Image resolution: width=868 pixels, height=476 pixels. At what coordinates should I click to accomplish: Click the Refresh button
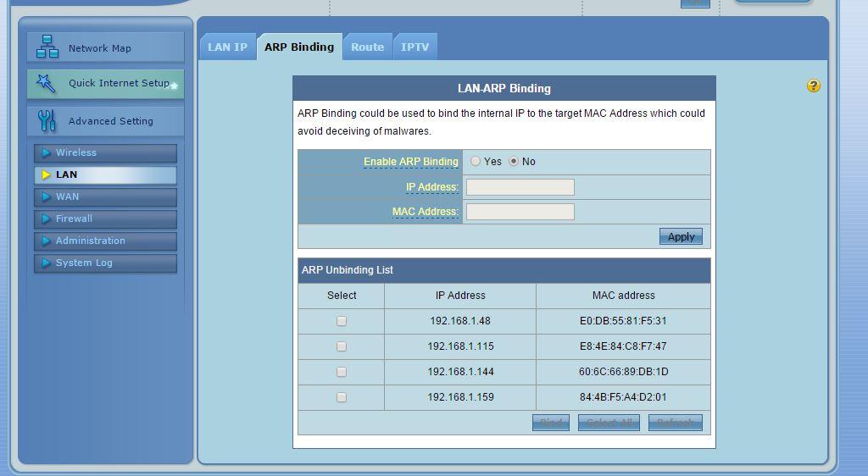click(x=676, y=423)
